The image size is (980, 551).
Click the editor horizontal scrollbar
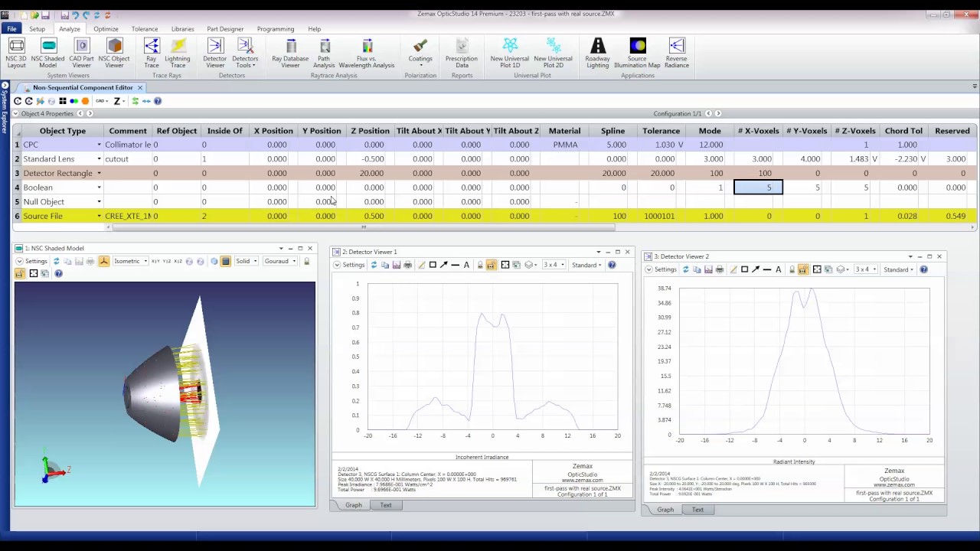(364, 227)
